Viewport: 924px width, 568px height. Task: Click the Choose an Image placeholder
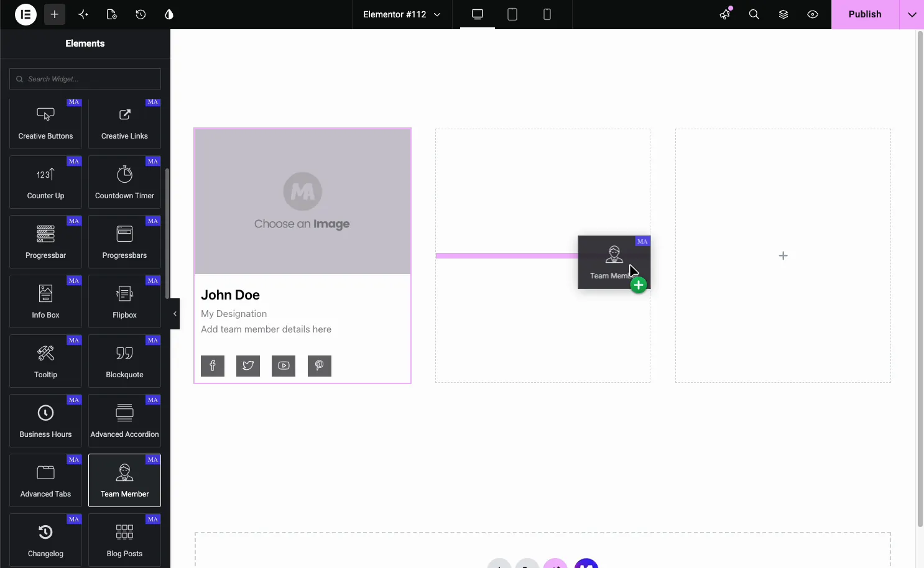(x=302, y=201)
